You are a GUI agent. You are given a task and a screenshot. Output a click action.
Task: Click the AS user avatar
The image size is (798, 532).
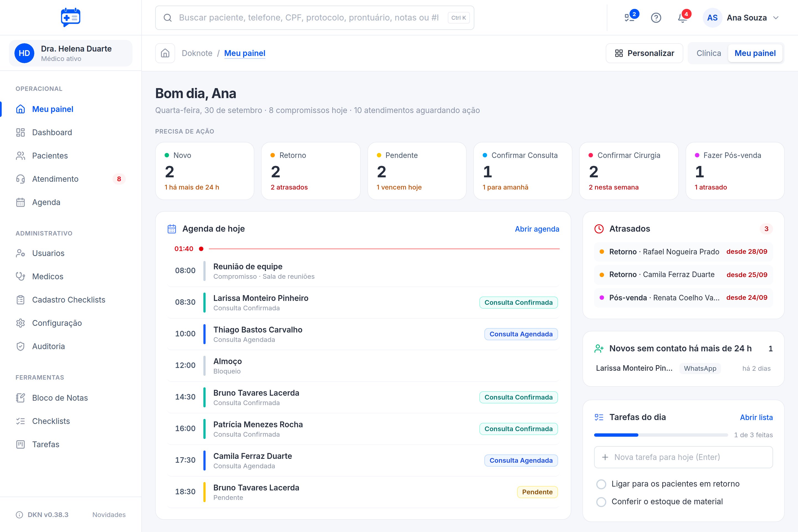[712, 18]
